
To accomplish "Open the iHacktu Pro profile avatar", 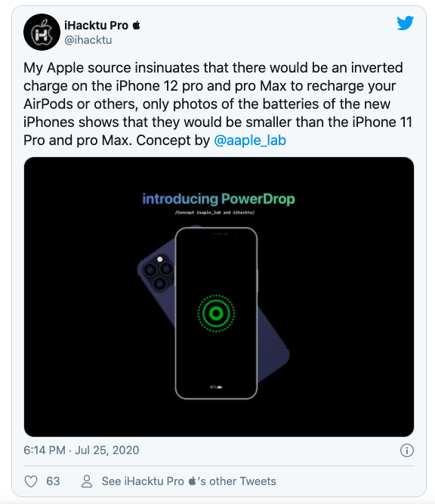I will (x=42, y=32).
